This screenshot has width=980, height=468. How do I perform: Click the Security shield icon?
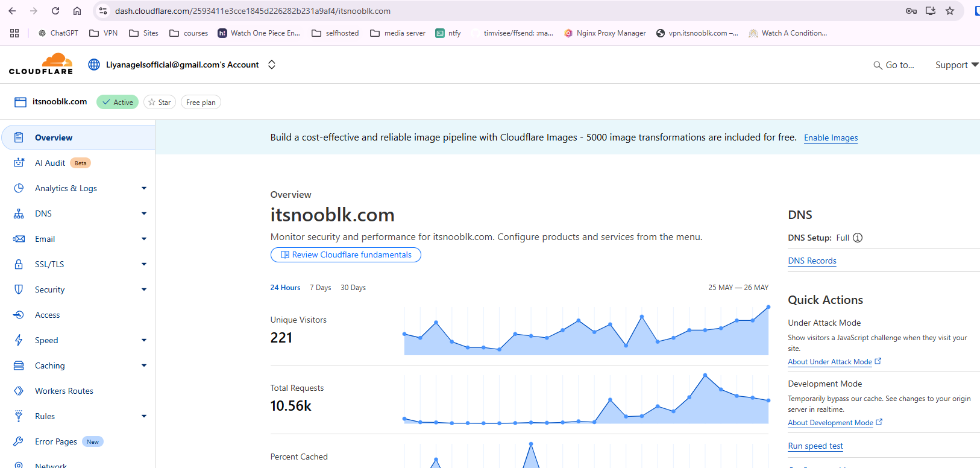click(19, 289)
